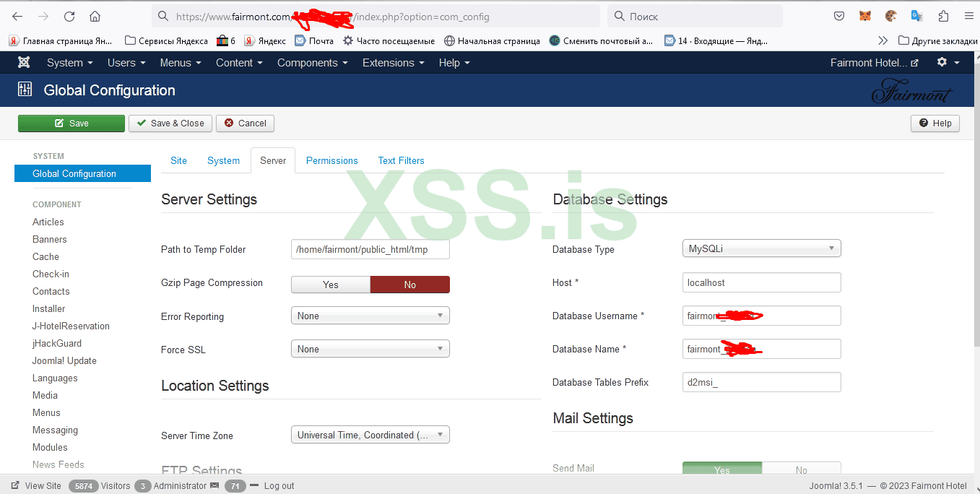Click the Database Tables Prefix field
This screenshot has height=494, width=980.
(x=762, y=382)
